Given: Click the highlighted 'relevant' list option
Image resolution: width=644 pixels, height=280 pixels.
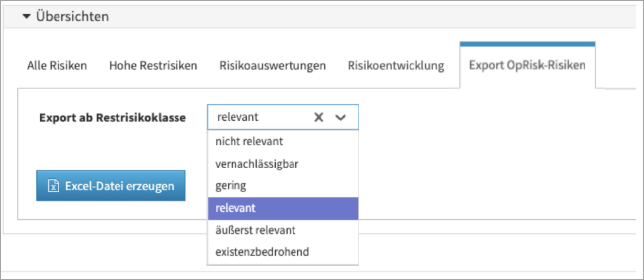Looking at the screenshot, I should point(235,208).
